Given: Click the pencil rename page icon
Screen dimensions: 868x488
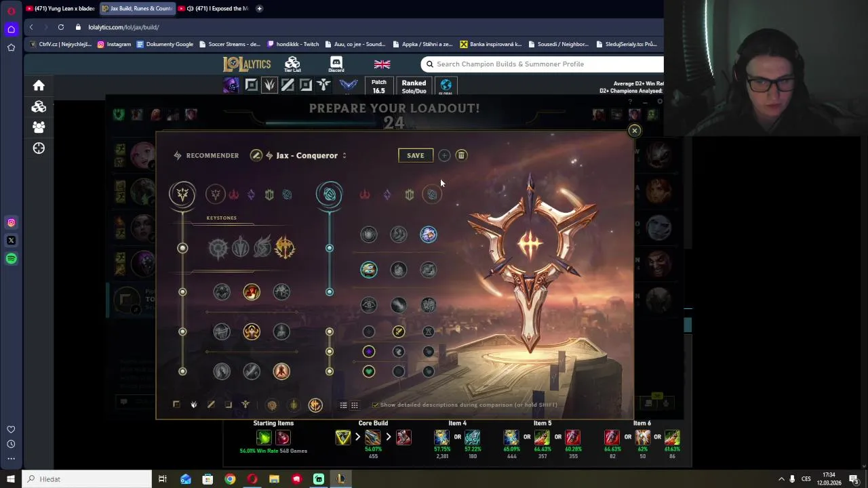Looking at the screenshot, I should 256,155.
